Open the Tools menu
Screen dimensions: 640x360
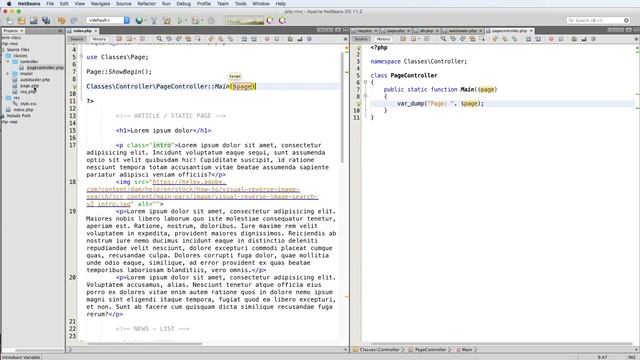tap(240, 4)
